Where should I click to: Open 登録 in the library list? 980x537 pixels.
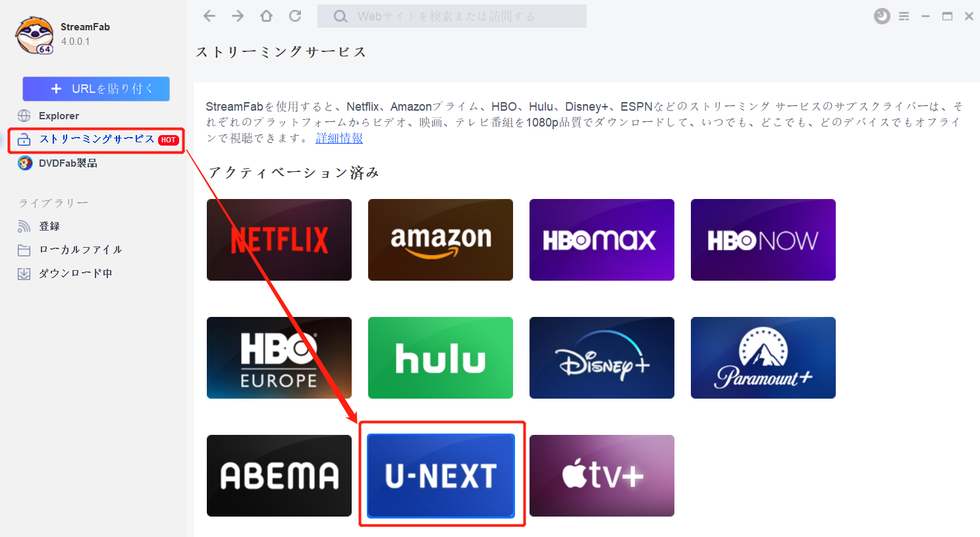click(49, 227)
